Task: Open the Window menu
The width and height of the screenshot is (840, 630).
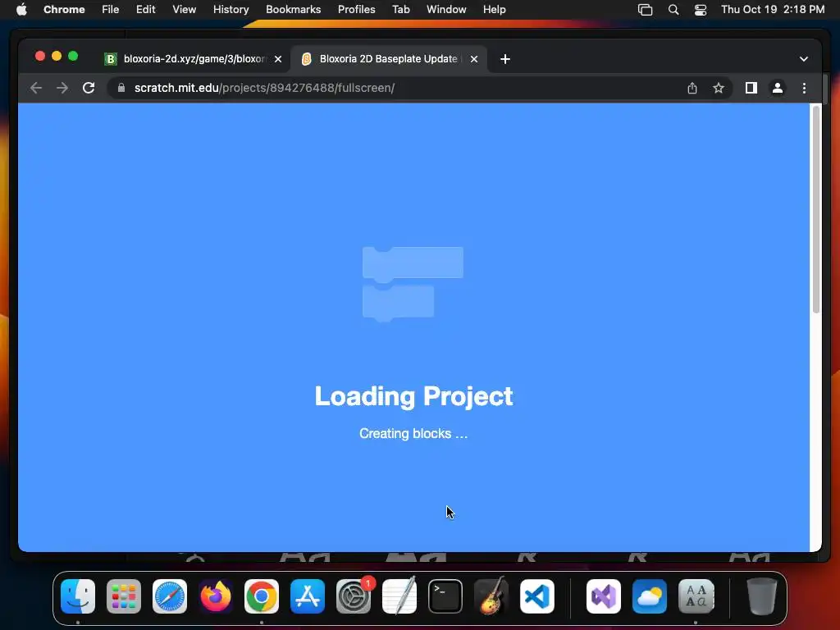Action: click(x=446, y=10)
